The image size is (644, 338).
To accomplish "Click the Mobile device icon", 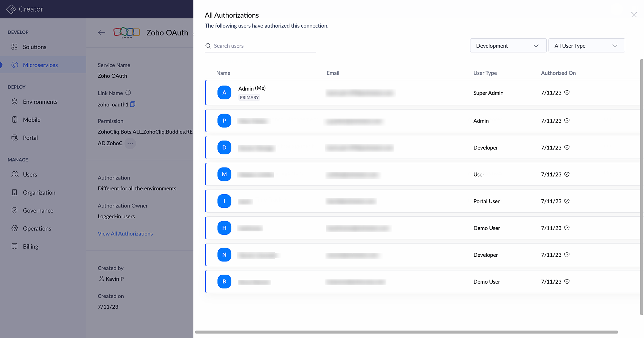I will click(x=14, y=120).
